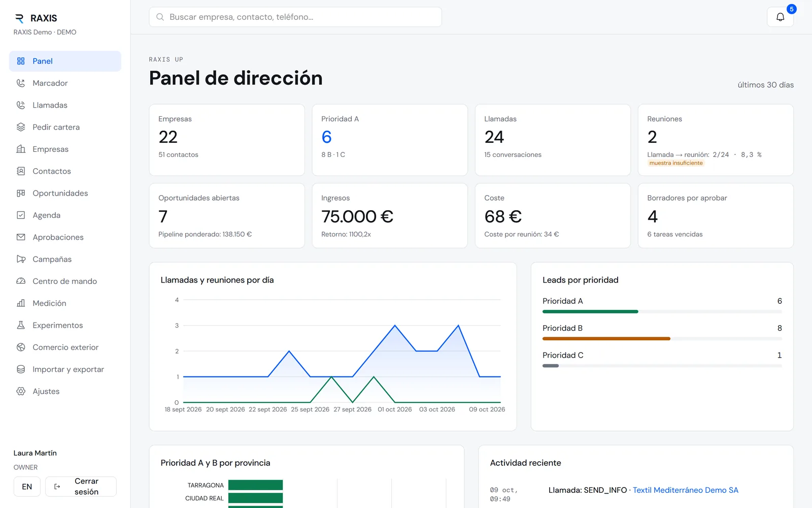This screenshot has width=812, height=508.
Task: Click the Aprobaciones envelope icon
Action: (21, 237)
